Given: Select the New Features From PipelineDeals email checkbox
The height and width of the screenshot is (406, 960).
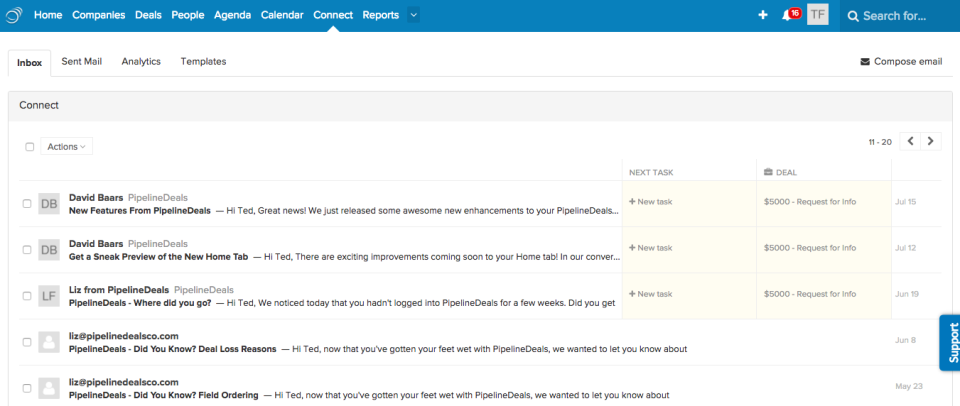Looking at the screenshot, I should (27, 204).
